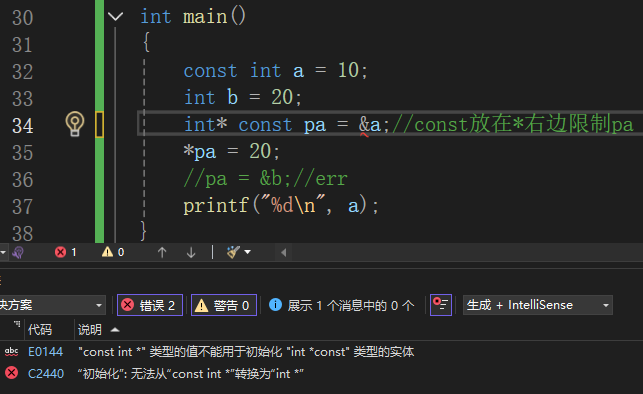The width and height of the screenshot is (643, 394).
Task: Click the &a expression with red squiggle
Action: (369, 125)
